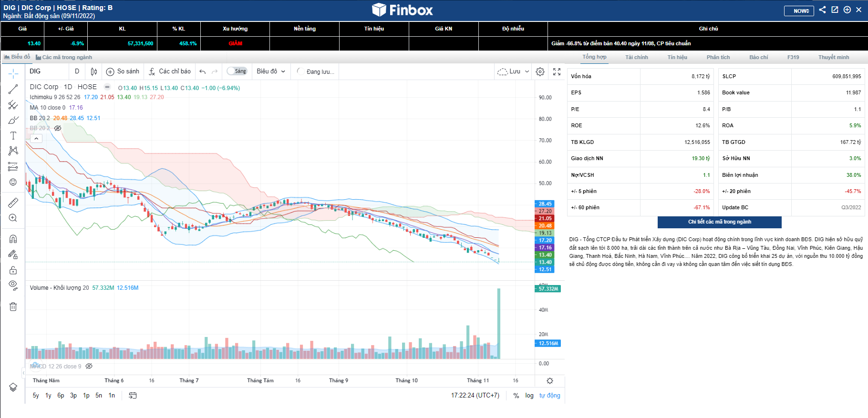The width and height of the screenshot is (868, 418).
Task: Click the 57.332M volume scale label
Action: coord(548,289)
